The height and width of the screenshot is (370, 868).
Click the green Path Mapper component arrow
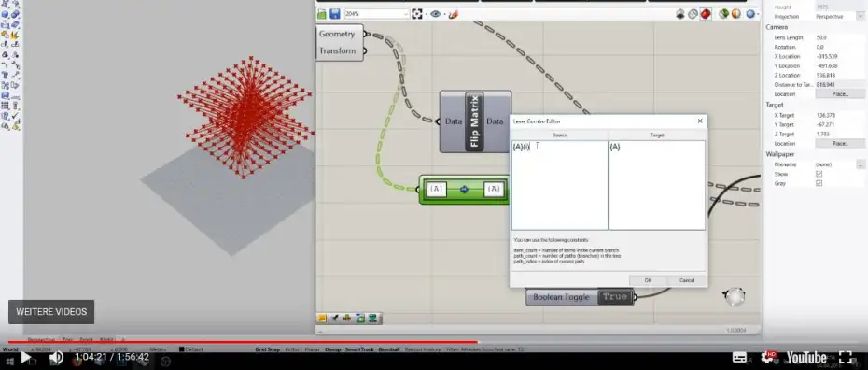[464, 190]
